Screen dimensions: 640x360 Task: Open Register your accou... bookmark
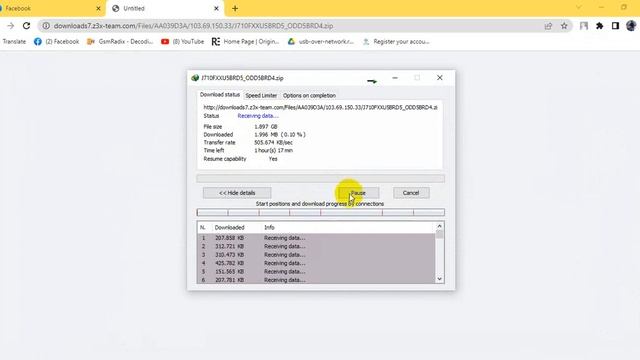coord(396,42)
